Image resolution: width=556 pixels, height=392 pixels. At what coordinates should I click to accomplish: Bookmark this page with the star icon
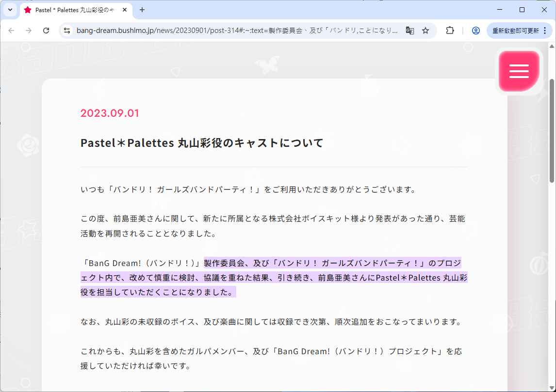point(425,31)
